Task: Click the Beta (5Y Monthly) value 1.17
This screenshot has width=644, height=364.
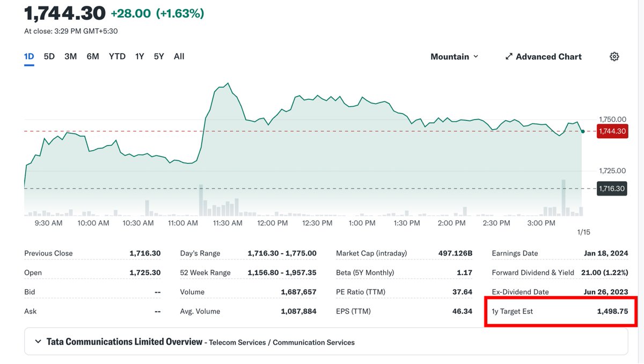Action: tap(464, 272)
